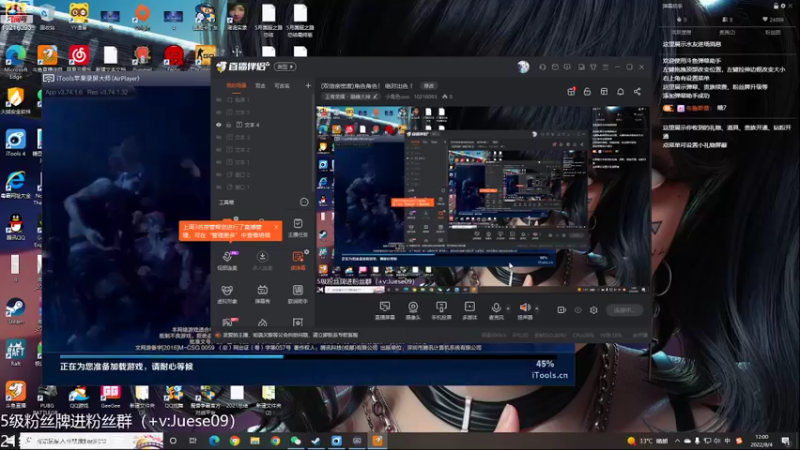Toggle visibility eye of 窗口 1 source
Image resolution: width=800 pixels, height=450 pixels.
click(219, 187)
